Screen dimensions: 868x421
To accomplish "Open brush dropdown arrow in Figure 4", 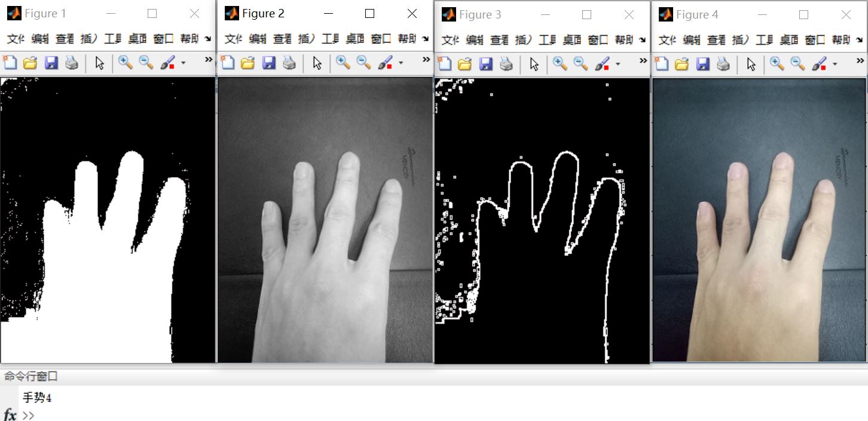I will pos(835,64).
